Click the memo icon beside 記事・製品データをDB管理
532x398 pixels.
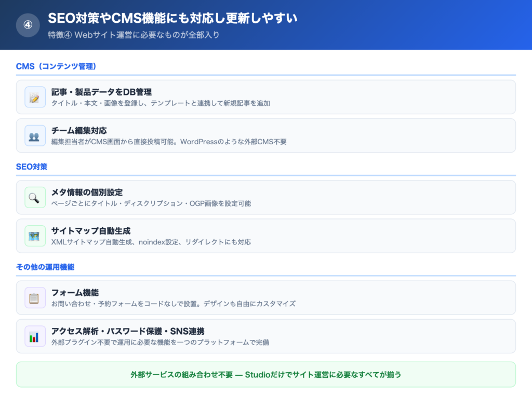coord(34,97)
